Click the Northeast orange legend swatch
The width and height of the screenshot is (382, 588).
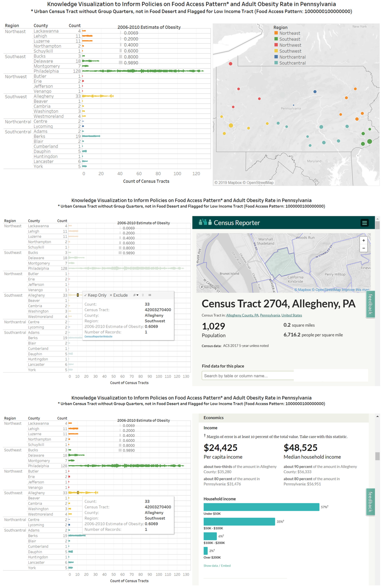pos(276,33)
